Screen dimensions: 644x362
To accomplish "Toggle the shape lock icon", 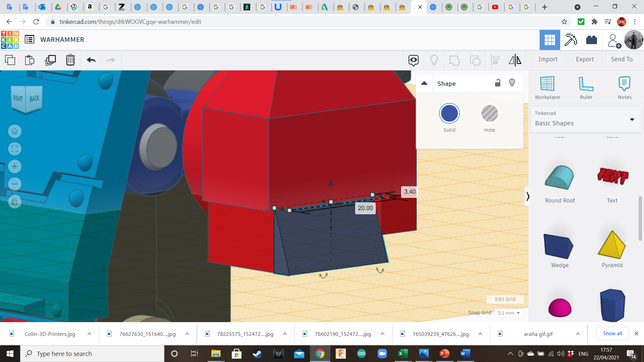I will [498, 83].
